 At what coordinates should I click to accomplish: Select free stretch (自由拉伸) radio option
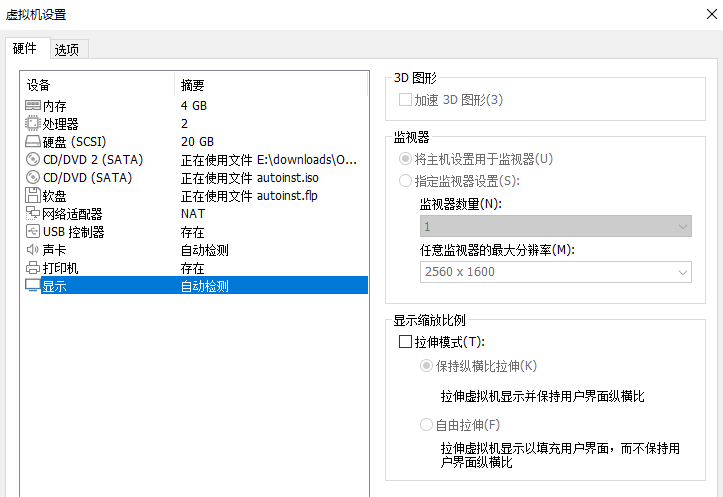[x=427, y=425]
